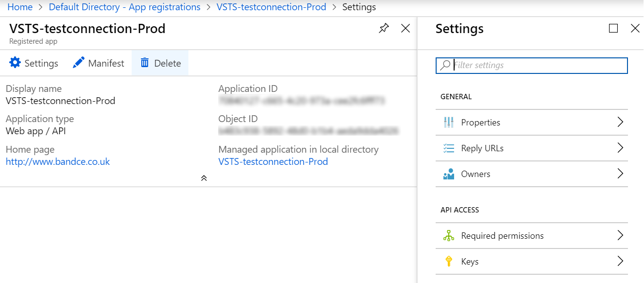Select the blurred Object ID value
Screen dimensions: 644x283
click(x=309, y=131)
